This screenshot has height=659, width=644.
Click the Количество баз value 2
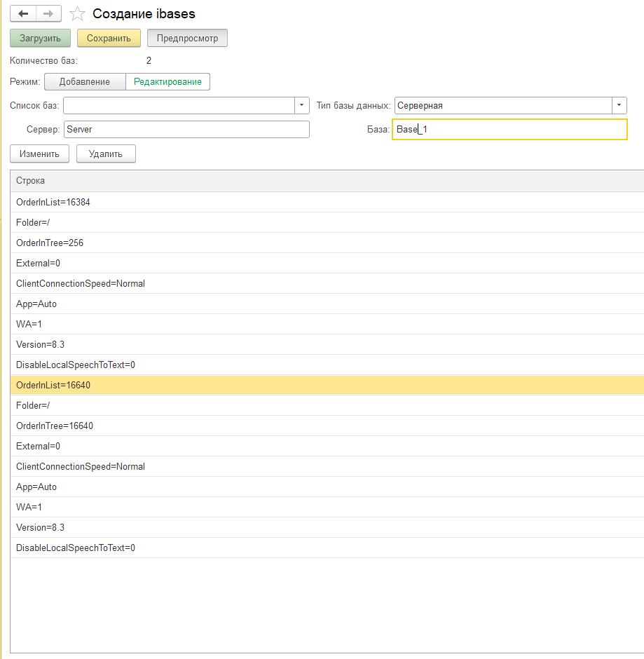[149, 60]
